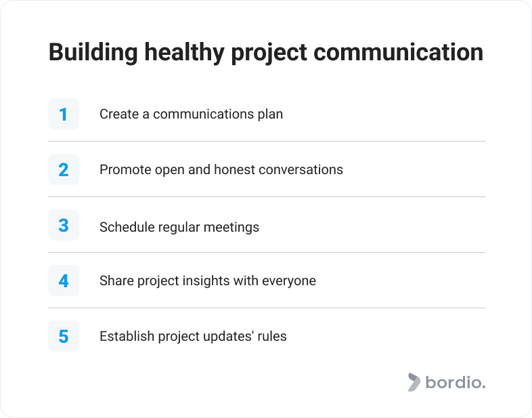Click the divider line below item 2
The image size is (532, 418).
tap(267, 196)
